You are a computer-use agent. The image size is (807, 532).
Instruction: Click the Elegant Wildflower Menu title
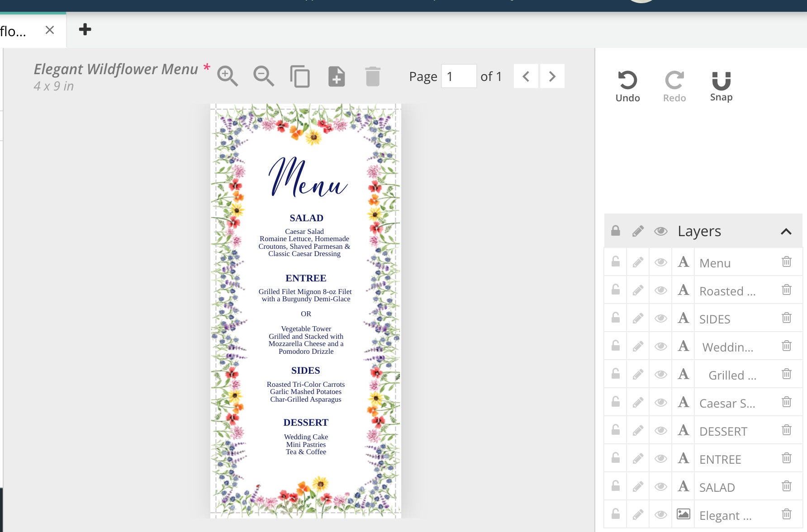pos(117,69)
